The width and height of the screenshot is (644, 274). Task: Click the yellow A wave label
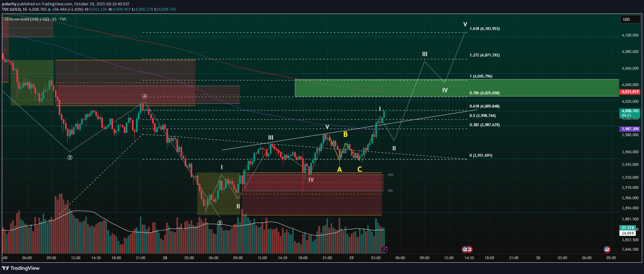(339, 170)
